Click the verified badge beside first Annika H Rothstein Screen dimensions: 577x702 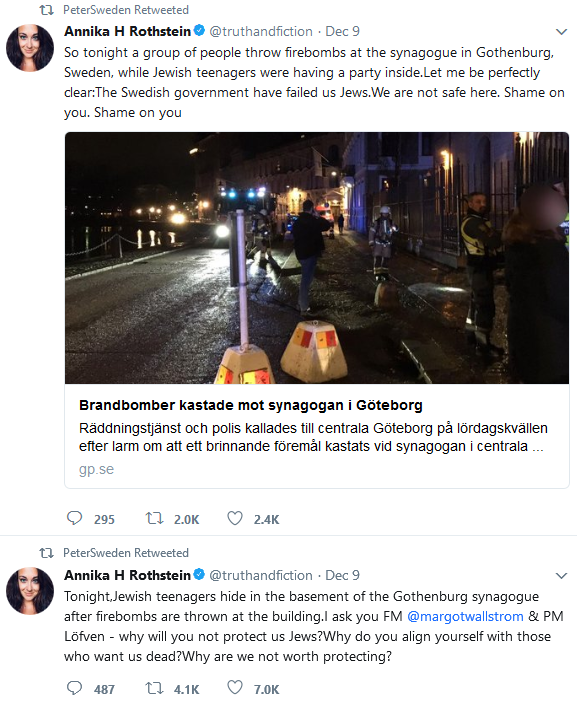[x=199, y=30]
